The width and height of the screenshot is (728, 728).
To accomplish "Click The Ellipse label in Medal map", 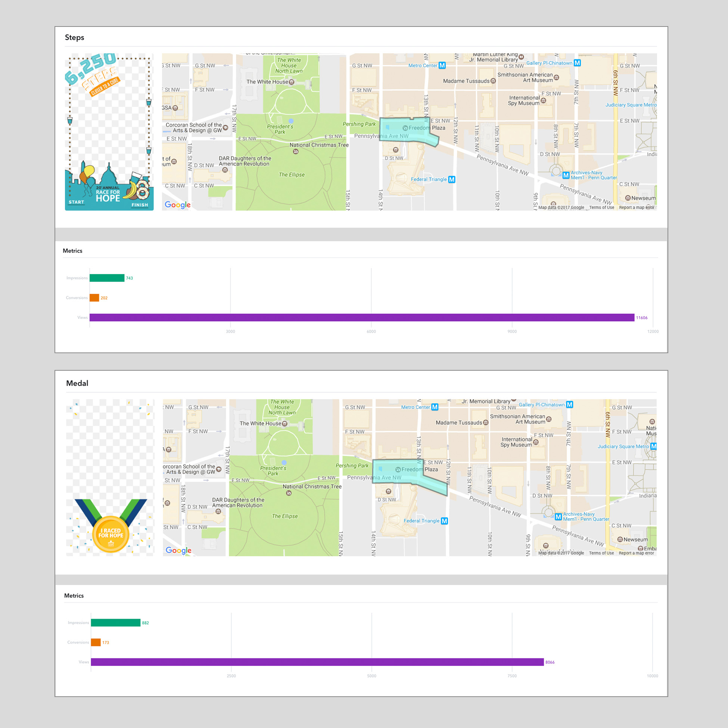I will click(285, 516).
